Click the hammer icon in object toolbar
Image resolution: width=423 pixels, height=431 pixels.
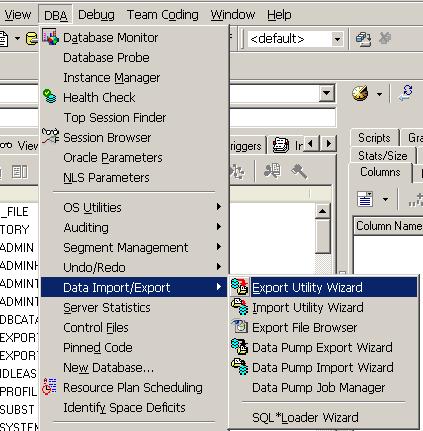[x=299, y=171]
